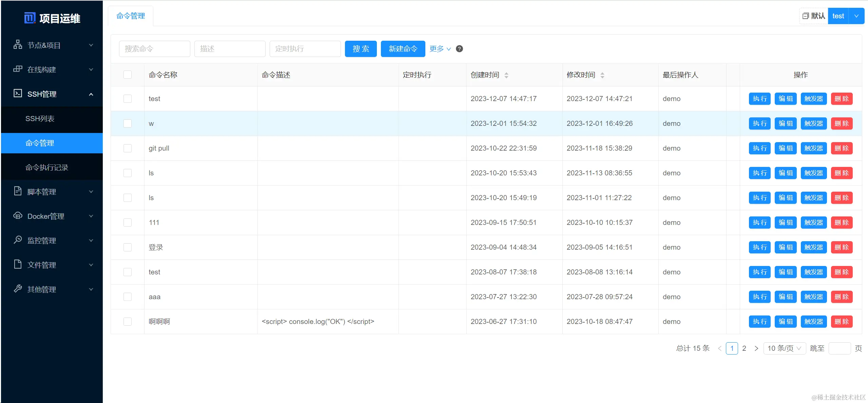This screenshot has height=403, width=868.
Task: Click the 在线构建 build icon
Action: pos(18,69)
